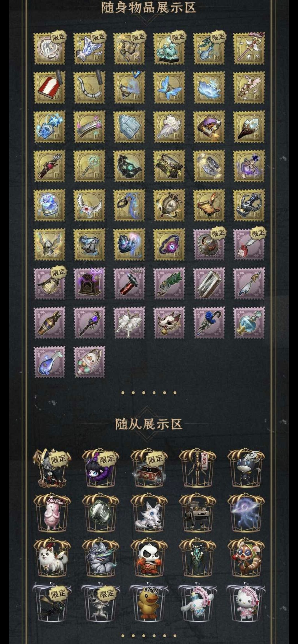The height and width of the screenshot is (644, 298).
Task: Click the snowflake lotus accessory stamp
Action: point(209,88)
